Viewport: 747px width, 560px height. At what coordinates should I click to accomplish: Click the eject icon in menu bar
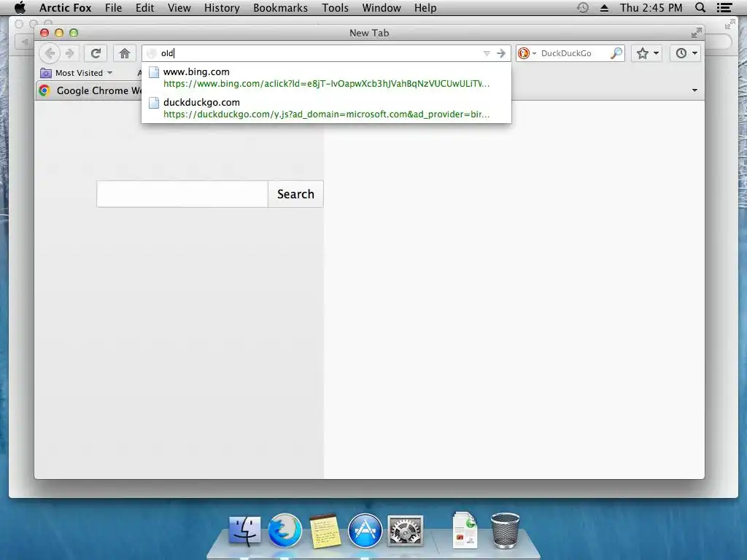coord(604,7)
